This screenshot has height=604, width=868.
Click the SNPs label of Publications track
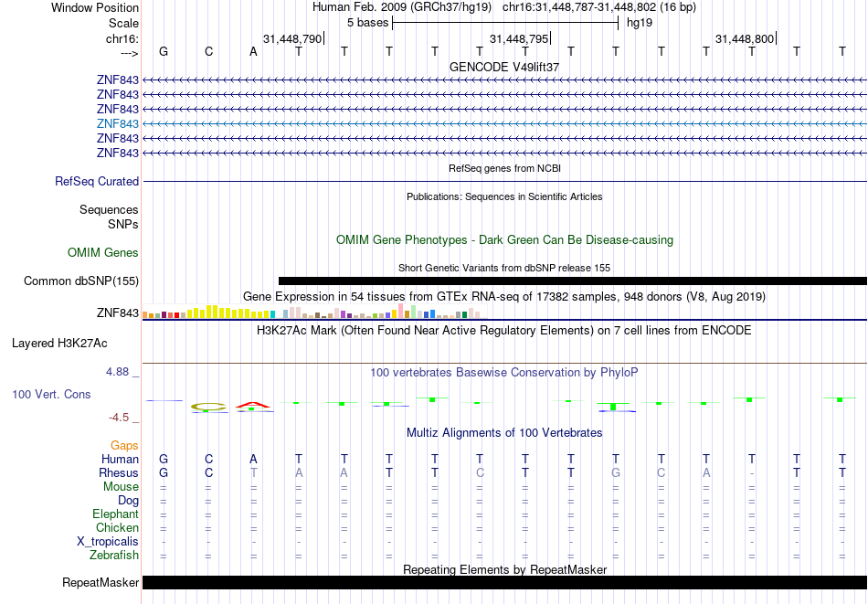123,224
